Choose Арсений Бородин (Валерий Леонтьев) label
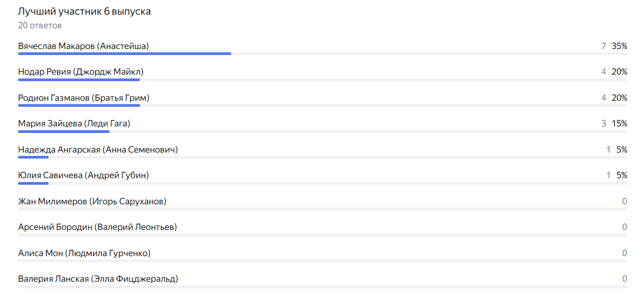 pos(98,227)
